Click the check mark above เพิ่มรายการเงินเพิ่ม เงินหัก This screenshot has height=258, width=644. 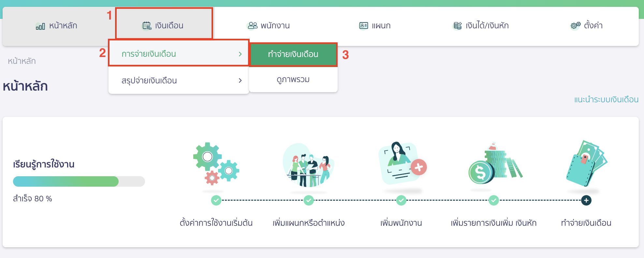tap(494, 200)
